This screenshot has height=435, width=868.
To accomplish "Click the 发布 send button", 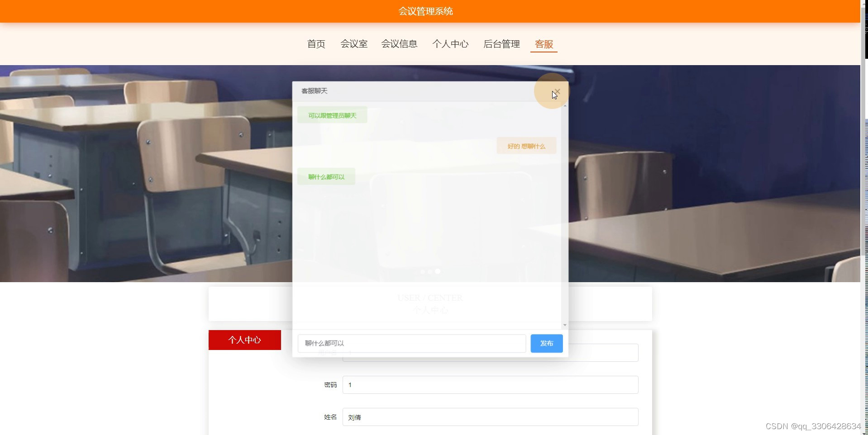I will [x=546, y=343].
